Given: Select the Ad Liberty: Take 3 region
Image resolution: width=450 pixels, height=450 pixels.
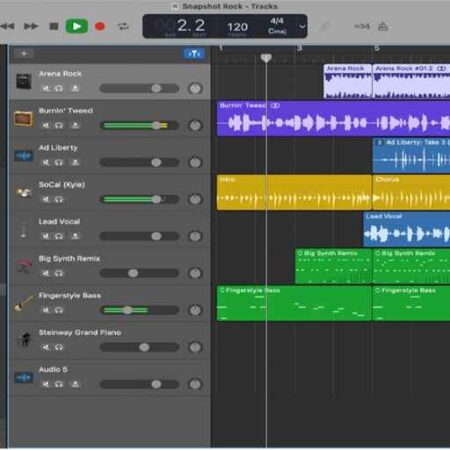Looking at the screenshot, I should point(411,155).
